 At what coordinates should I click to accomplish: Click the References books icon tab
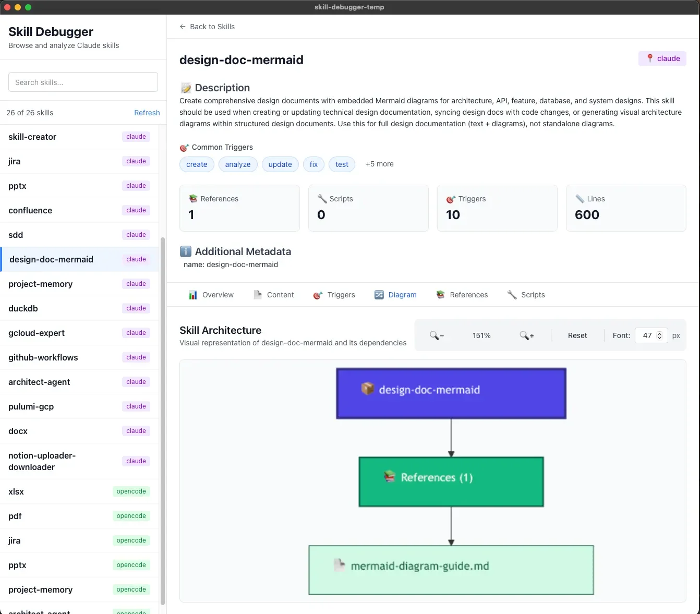[439, 295]
